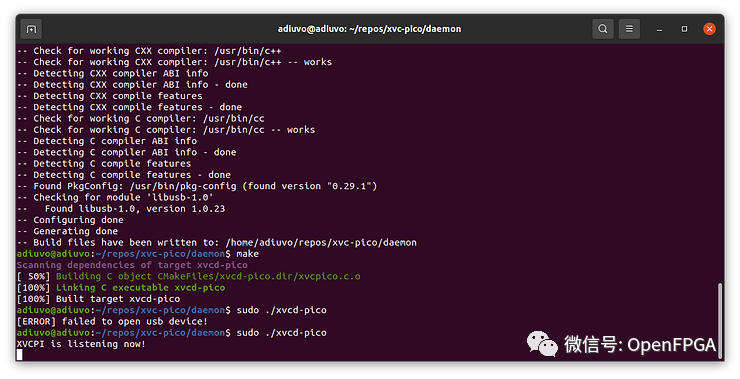This screenshot has width=740, height=379.
Task: Open the hamburger menu
Action: click(x=629, y=29)
